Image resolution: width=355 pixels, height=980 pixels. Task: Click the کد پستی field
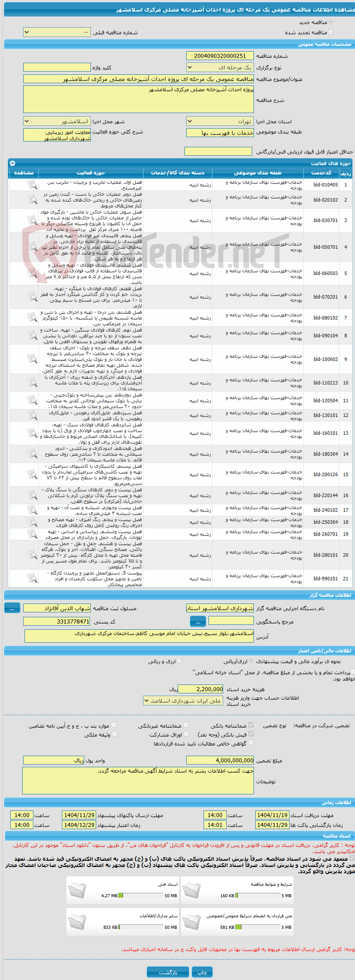coord(57,621)
